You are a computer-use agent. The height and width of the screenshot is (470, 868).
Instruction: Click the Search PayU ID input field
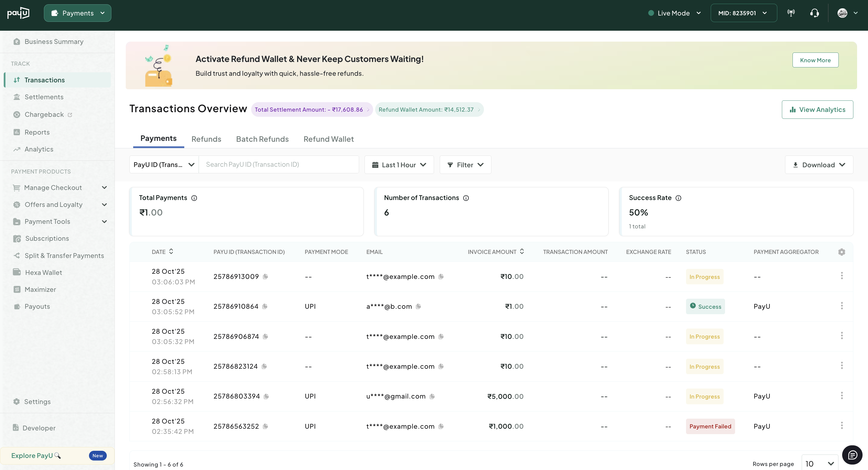[278, 164]
